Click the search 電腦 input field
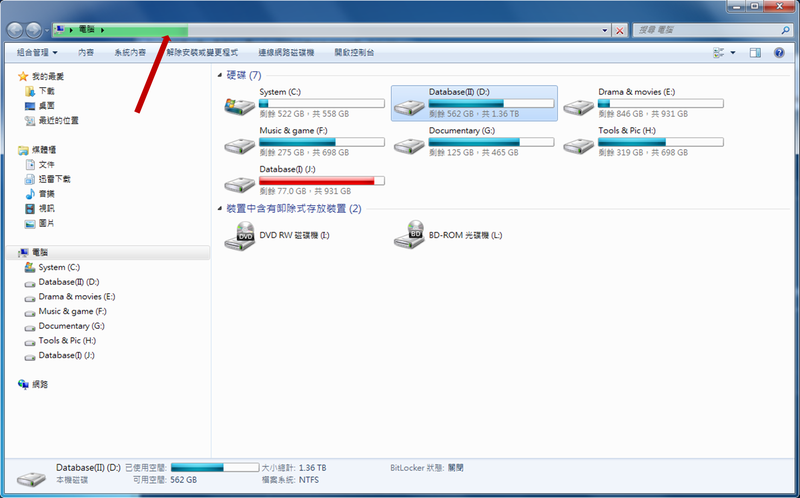 [x=707, y=30]
